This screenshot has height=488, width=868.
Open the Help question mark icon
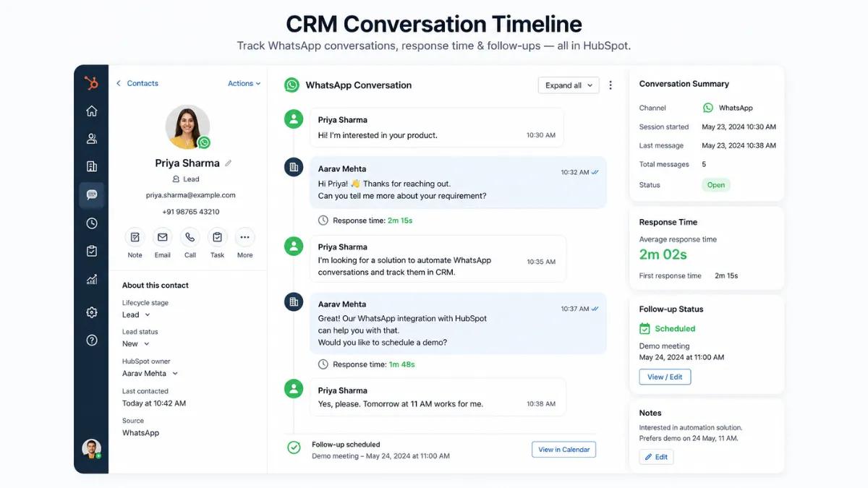pyautogui.click(x=91, y=340)
